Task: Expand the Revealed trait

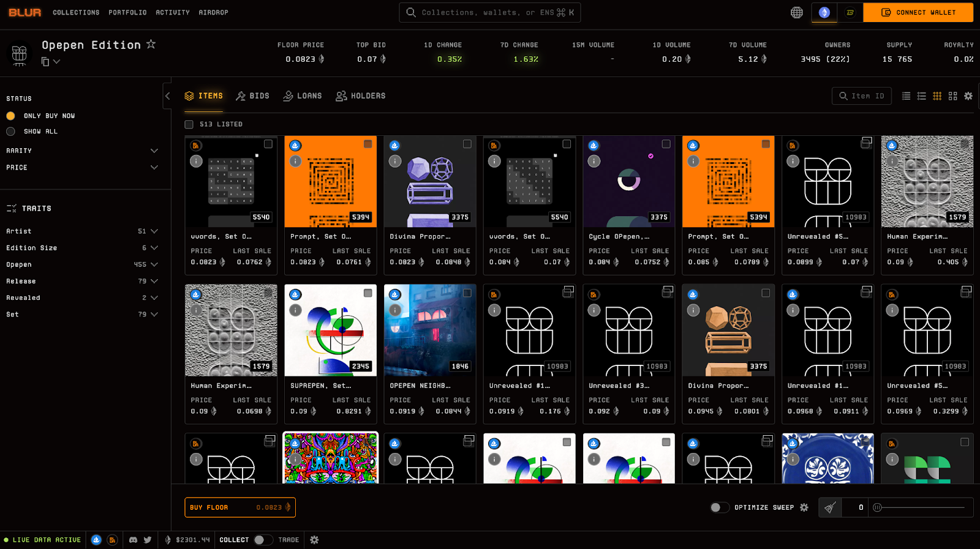Action: (x=82, y=297)
